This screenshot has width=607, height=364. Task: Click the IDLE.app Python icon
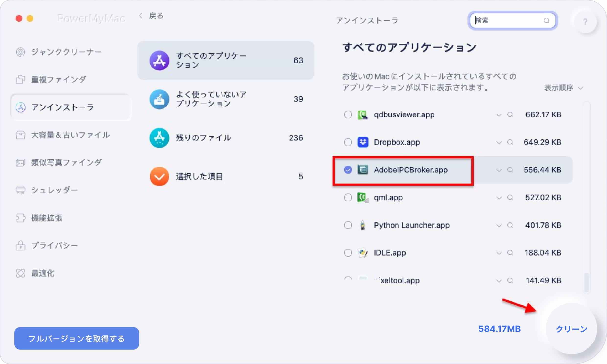[363, 253]
